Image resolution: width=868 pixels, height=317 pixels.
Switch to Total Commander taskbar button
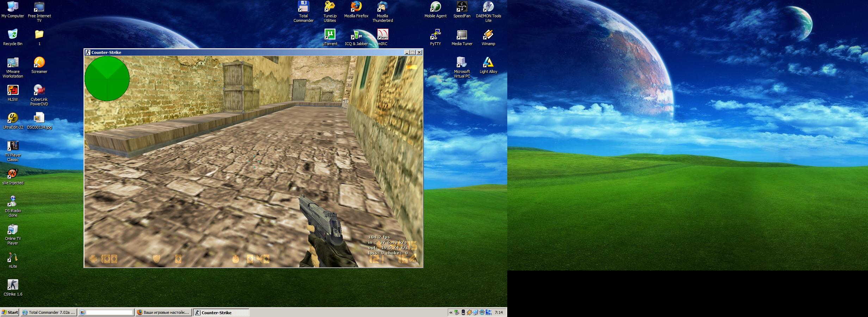point(49,312)
